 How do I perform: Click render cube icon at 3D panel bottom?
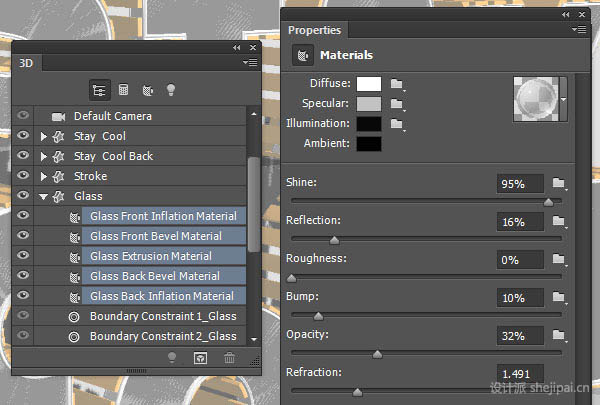click(x=201, y=358)
